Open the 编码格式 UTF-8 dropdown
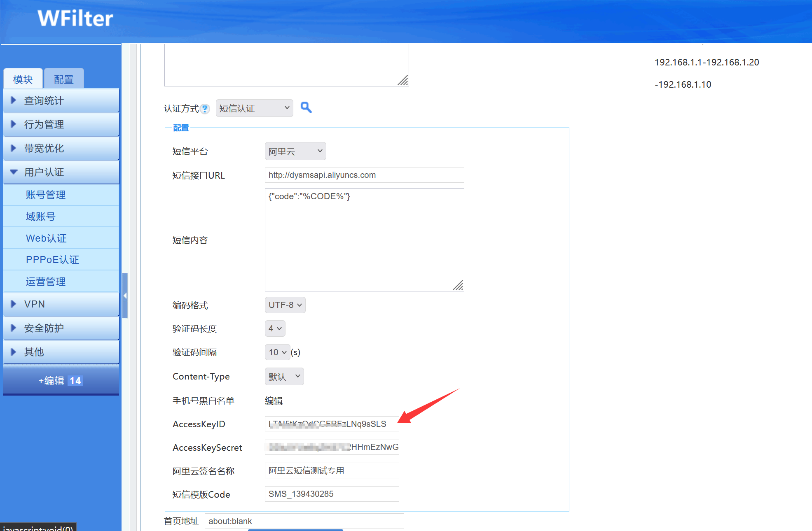 [x=285, y=305]
